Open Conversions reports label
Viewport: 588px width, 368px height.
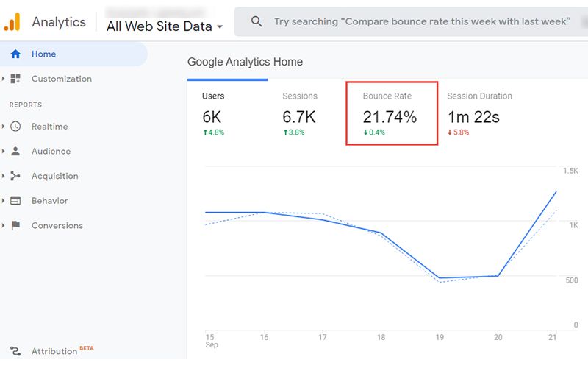coord(57,226)
